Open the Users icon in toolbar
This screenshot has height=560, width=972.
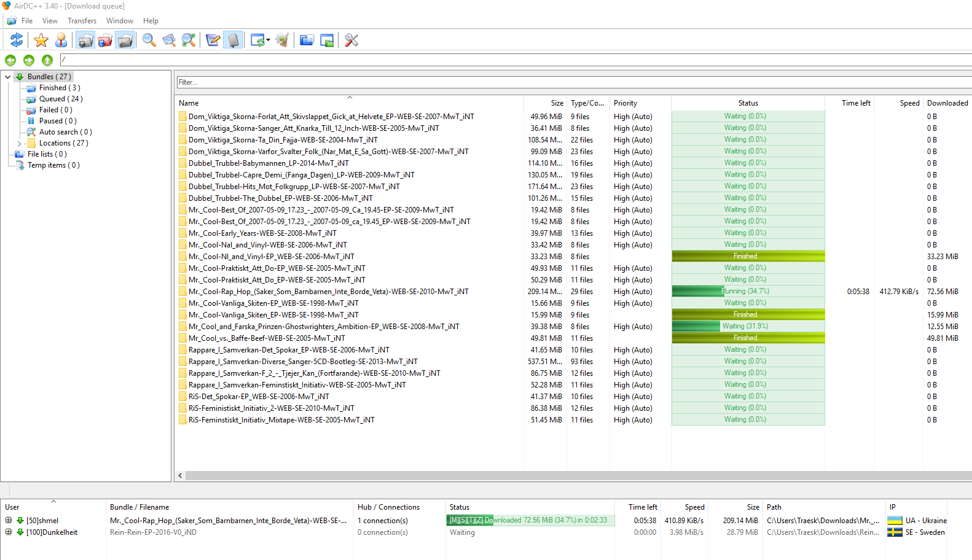61,40
